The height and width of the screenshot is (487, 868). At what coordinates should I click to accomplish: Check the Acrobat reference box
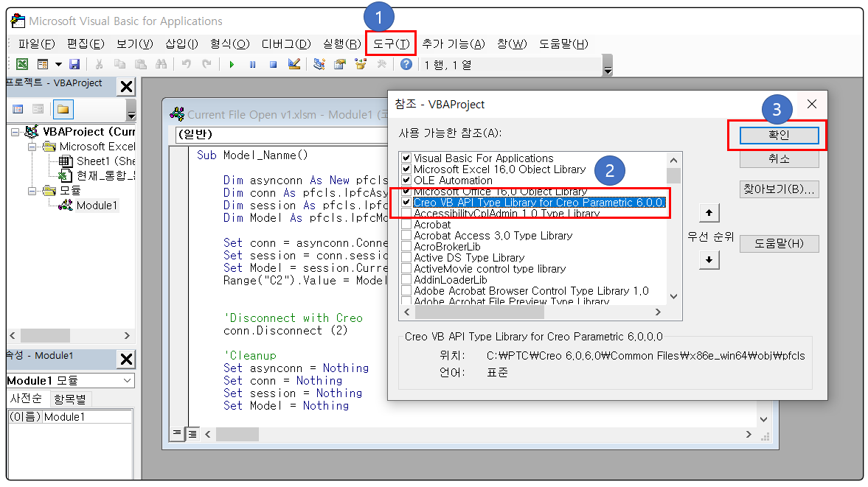[x=406, y=225]
